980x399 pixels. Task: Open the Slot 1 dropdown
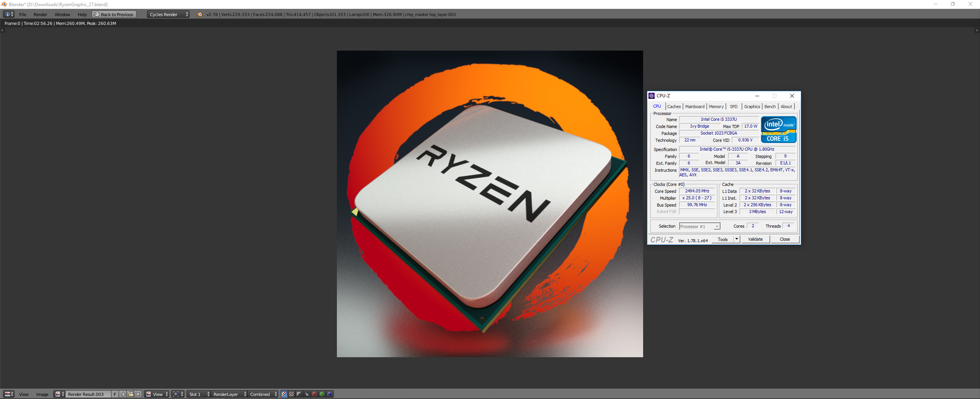pyautogui.click(x=199, y=394)
